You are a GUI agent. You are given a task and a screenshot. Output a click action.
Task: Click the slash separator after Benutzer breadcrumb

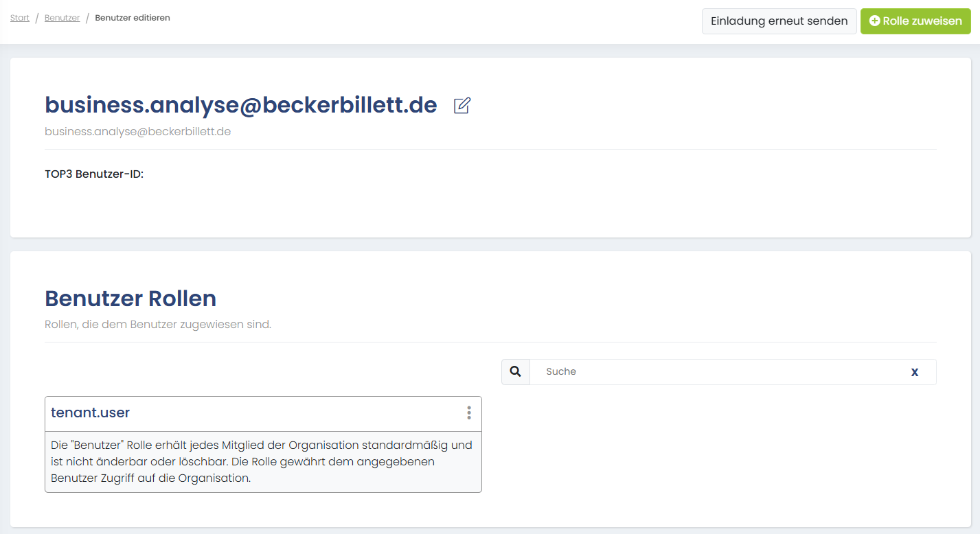pos(87,18)
